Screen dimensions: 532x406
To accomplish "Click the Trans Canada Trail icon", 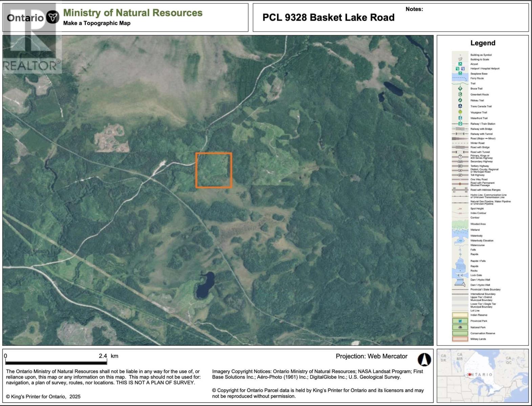I will pos(460,106).
